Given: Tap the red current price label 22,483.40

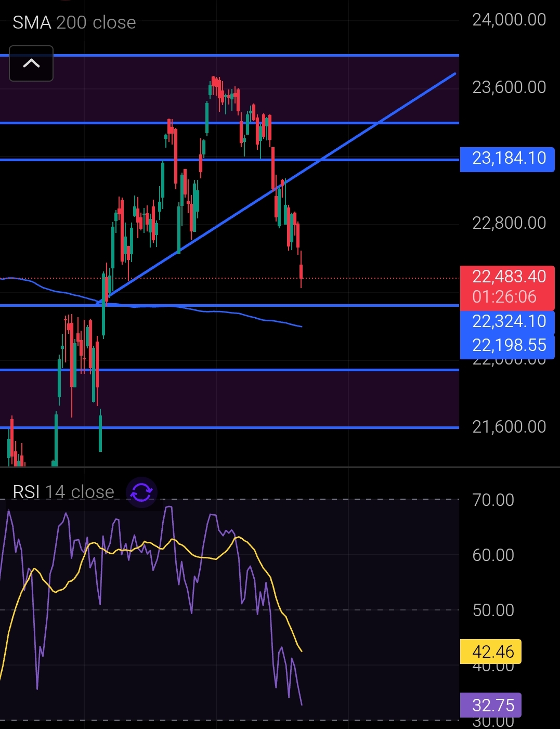Looking at the screenshot, I should tap(507, 277).
